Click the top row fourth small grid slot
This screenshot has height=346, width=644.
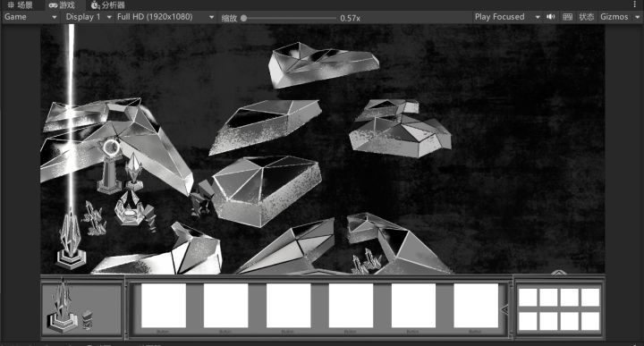click(x=590, y=297)
